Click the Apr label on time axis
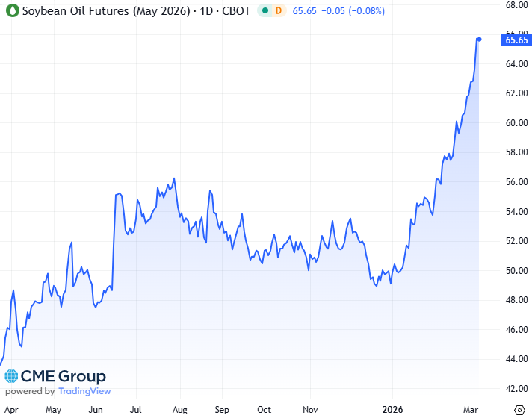 coord(11,410)
